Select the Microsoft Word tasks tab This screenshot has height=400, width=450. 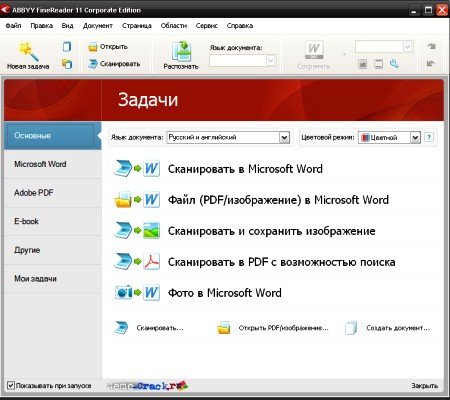click(x=53, y=164)
